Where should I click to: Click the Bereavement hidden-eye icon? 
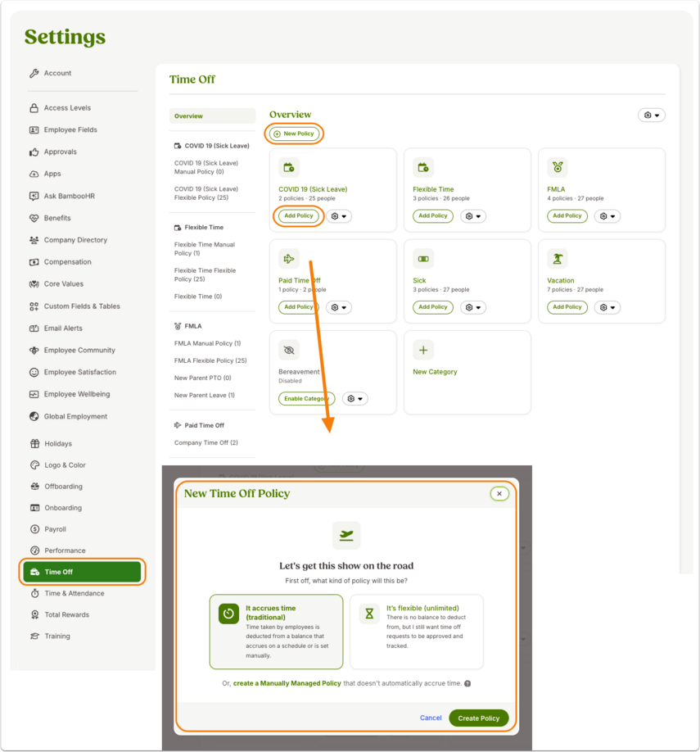pos(289,350)
